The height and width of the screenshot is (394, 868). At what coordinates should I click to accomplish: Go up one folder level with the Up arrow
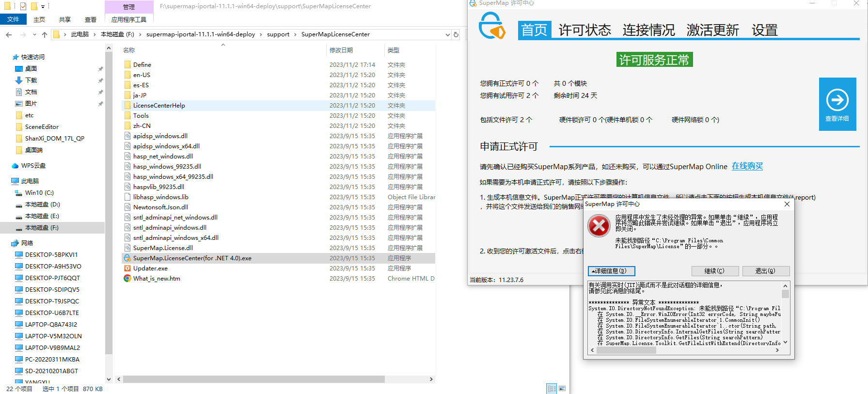pos(45,34)
